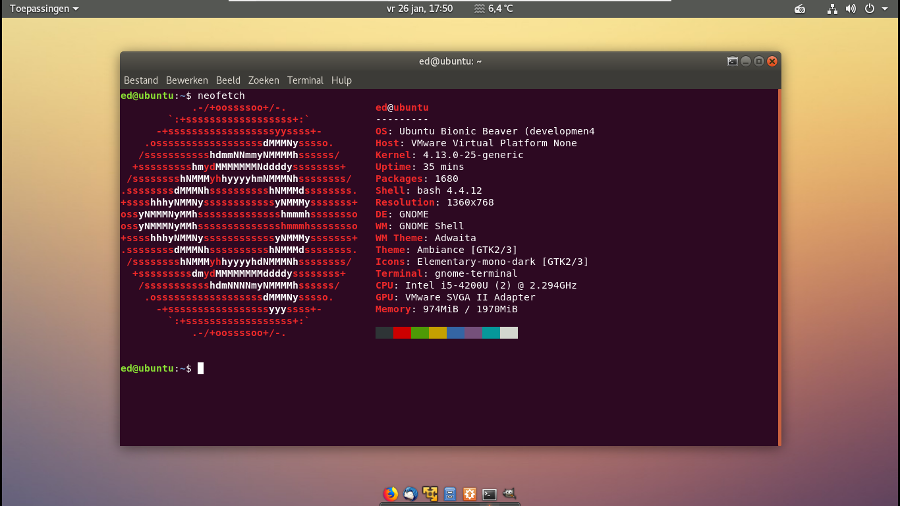Maximize the ed@ubuntu terminal window

tap(759, 61)
